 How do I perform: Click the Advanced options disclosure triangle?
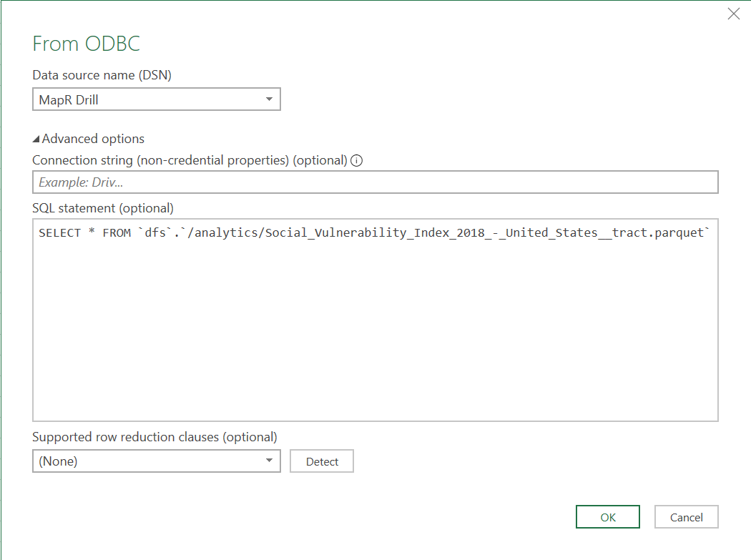click(x=37, y=138)
